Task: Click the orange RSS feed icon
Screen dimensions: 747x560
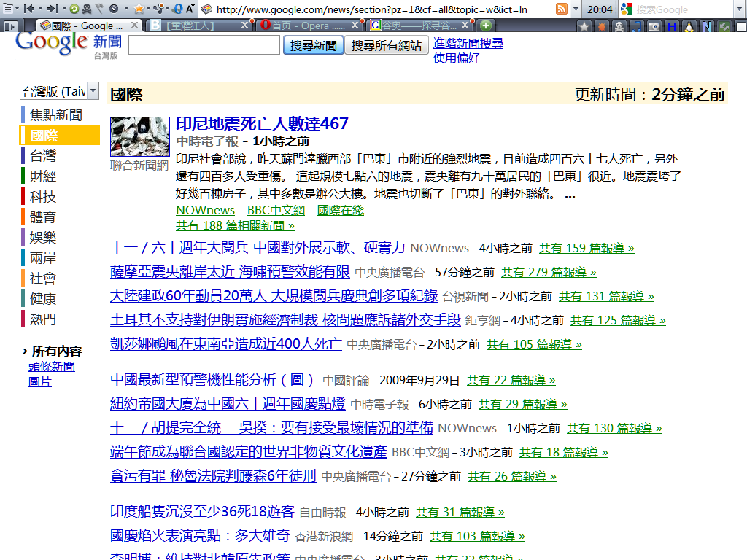Action: tap(562, 9)
